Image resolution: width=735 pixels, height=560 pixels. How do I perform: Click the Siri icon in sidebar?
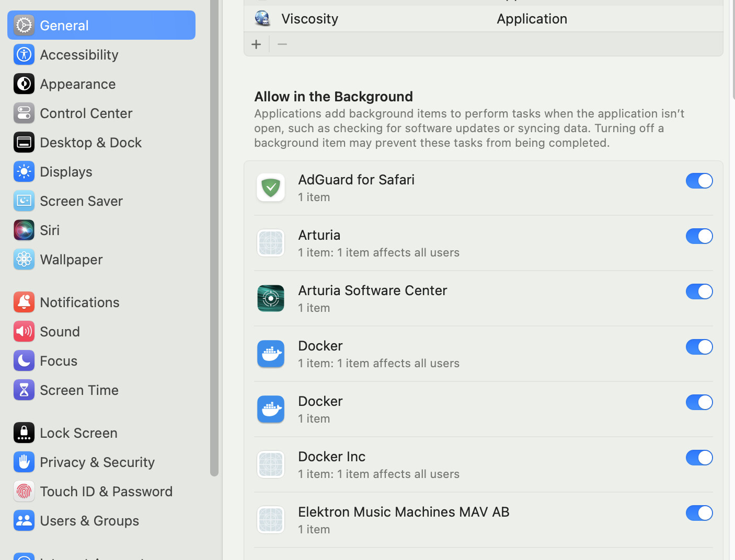click(24, 230)
